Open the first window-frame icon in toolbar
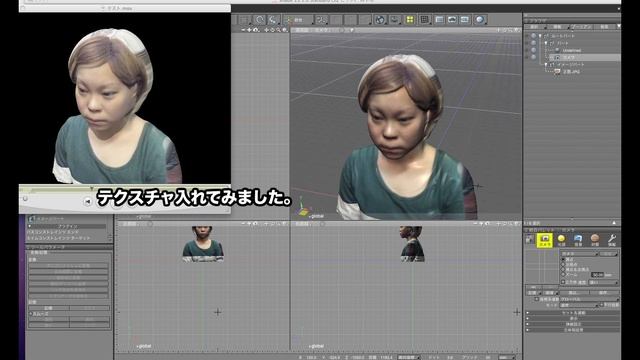This screenshot has width=640, height=360. [440, 20]
